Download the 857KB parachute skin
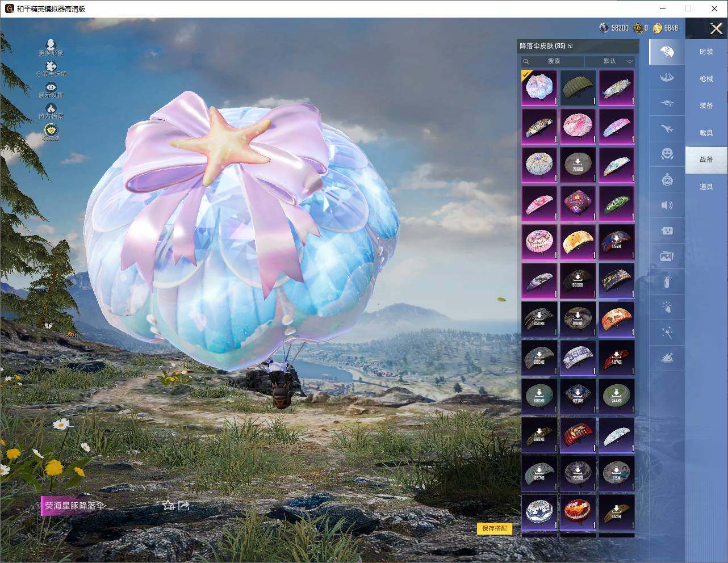 pos(539,473)
